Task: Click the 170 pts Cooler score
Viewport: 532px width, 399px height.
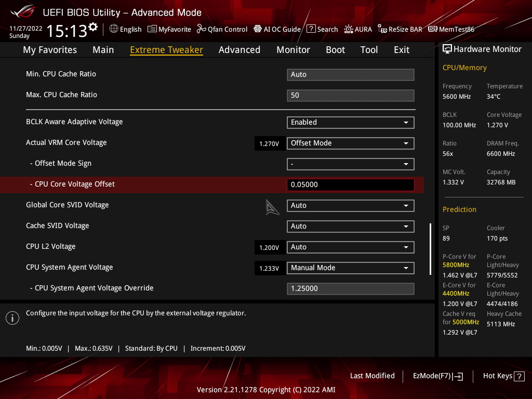Action: (x=497, y=238)
